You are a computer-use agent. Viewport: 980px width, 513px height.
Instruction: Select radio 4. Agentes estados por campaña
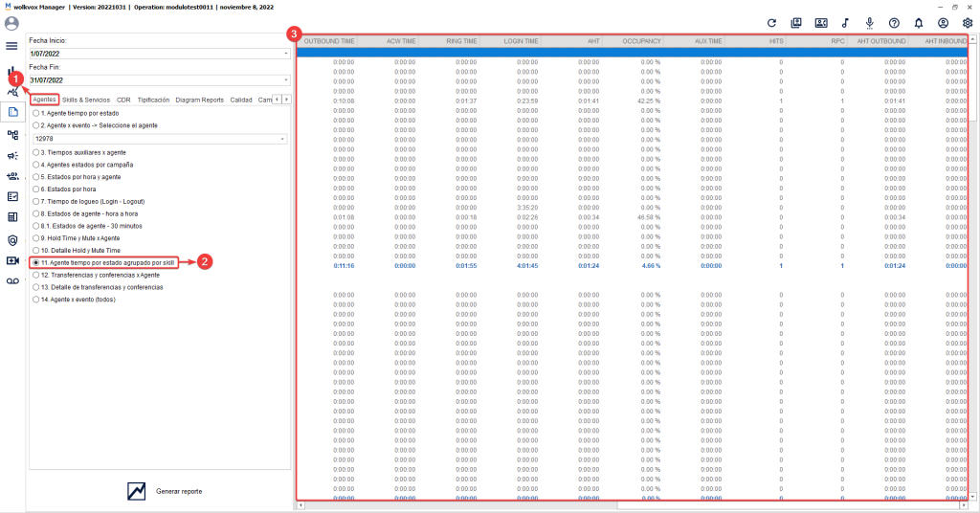tap(35, 165)
